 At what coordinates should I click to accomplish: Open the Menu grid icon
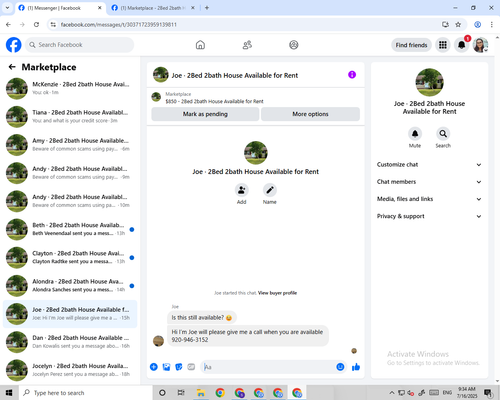(x=443, y=45)
